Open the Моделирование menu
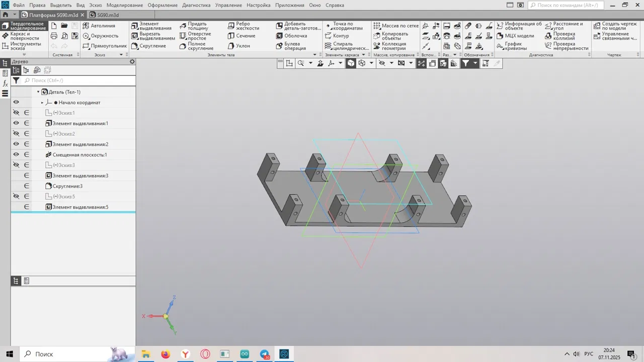Viewport: 644px width, 362px height. pos(124,5)
